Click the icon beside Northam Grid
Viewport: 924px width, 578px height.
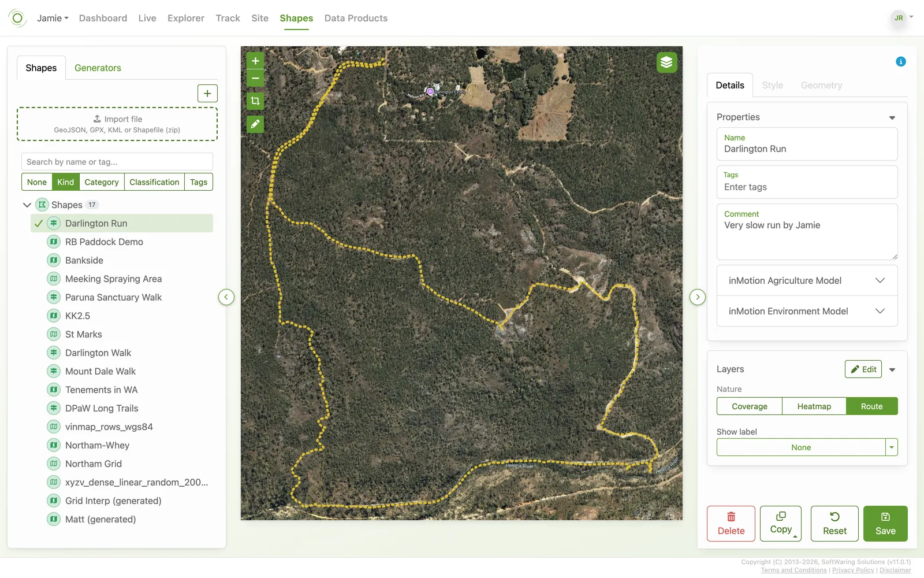pos(54,464)
